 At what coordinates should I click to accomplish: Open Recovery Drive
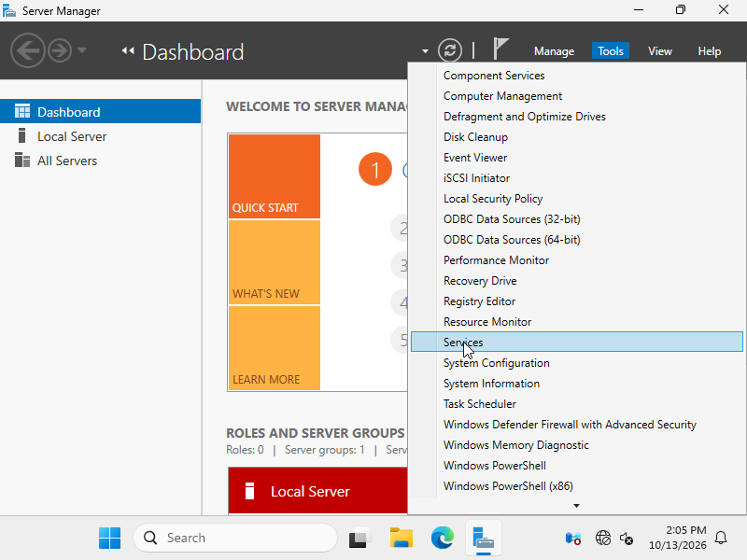pos(576,280)
